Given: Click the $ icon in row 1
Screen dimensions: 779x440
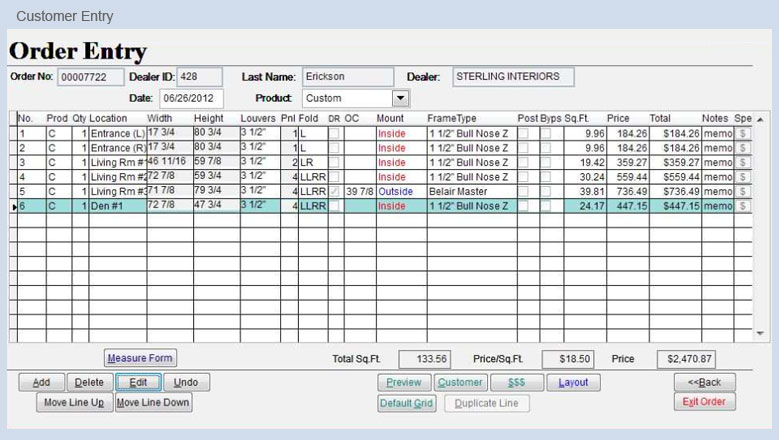Looking at the screenshot, I should (743, 133).
